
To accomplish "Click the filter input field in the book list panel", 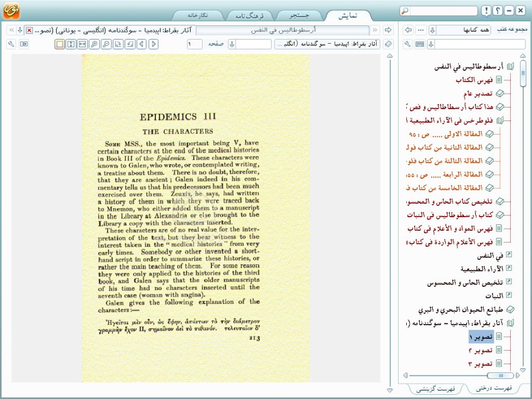I will point(480,44).
